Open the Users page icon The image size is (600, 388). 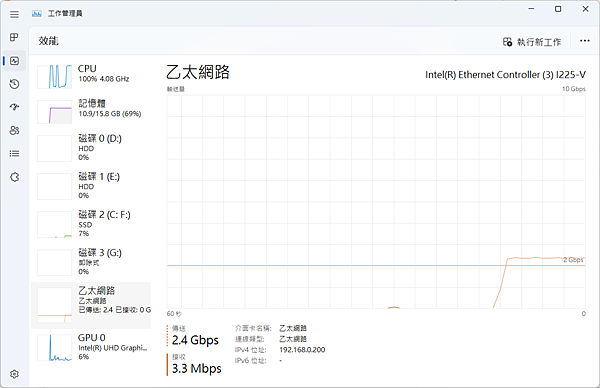(x=15, y=130)
